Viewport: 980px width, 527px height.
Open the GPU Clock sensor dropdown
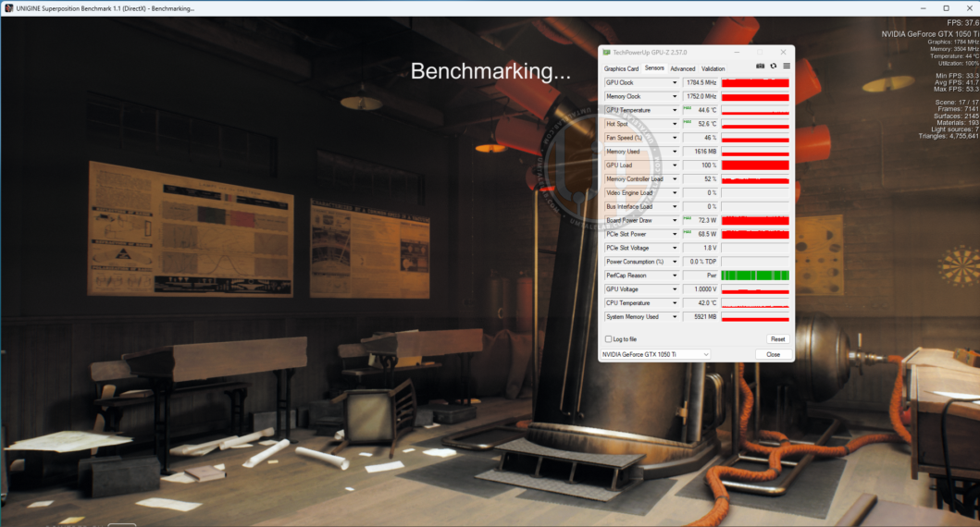tap(675, 82)
